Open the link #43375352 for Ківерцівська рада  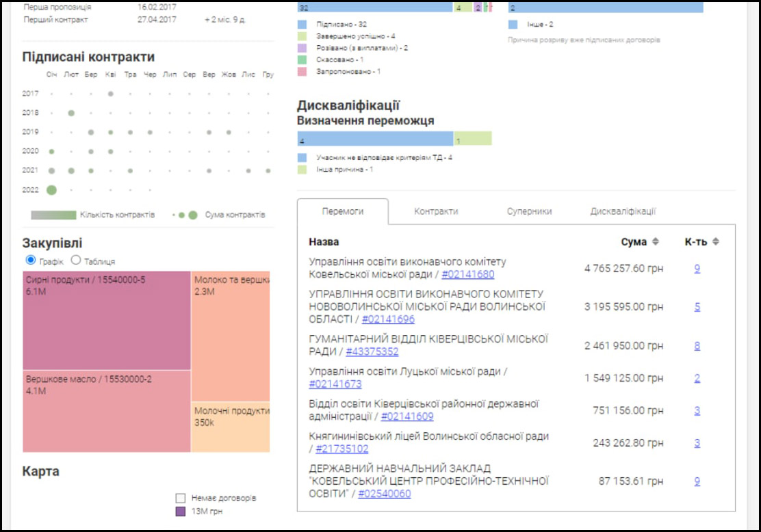pos(372,351)
